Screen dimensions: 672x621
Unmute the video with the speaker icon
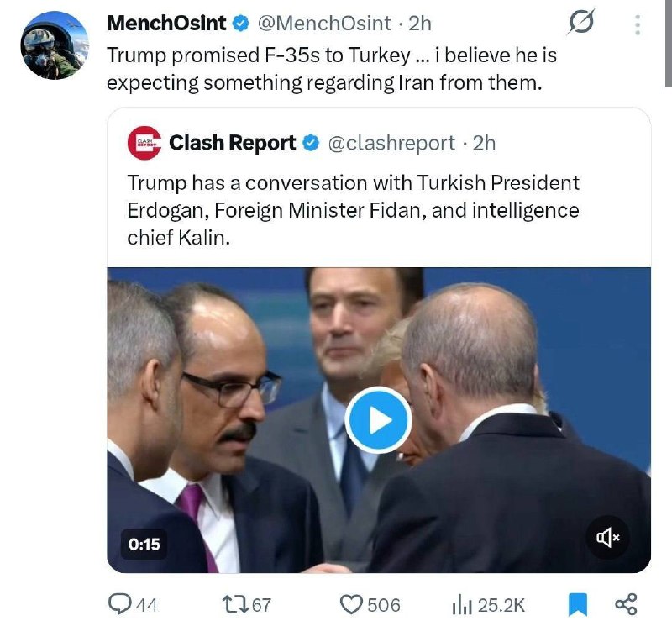click(x=607, y=537)
